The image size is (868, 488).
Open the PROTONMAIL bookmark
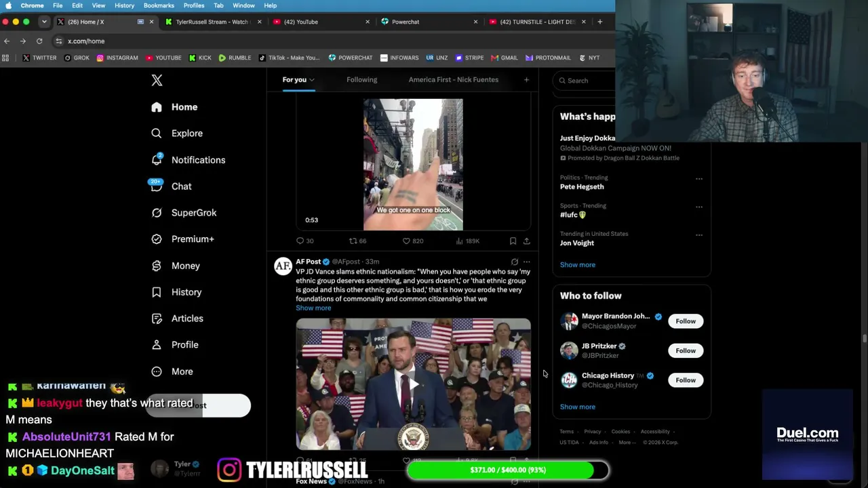(x=548, y=58)
